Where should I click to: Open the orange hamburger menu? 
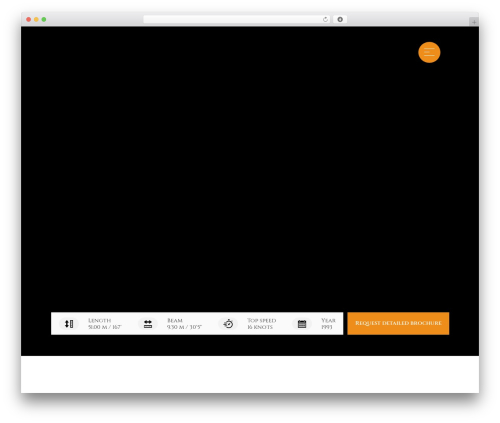coord(429,52)
